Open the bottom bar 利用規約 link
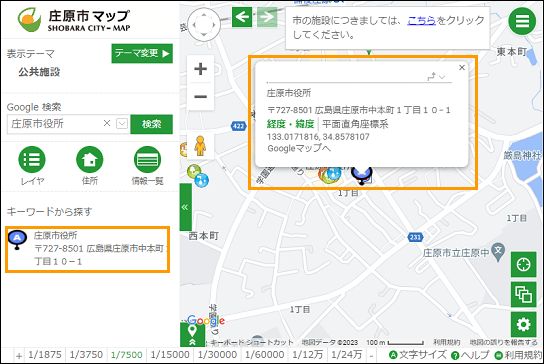 [x=518, y=355]
